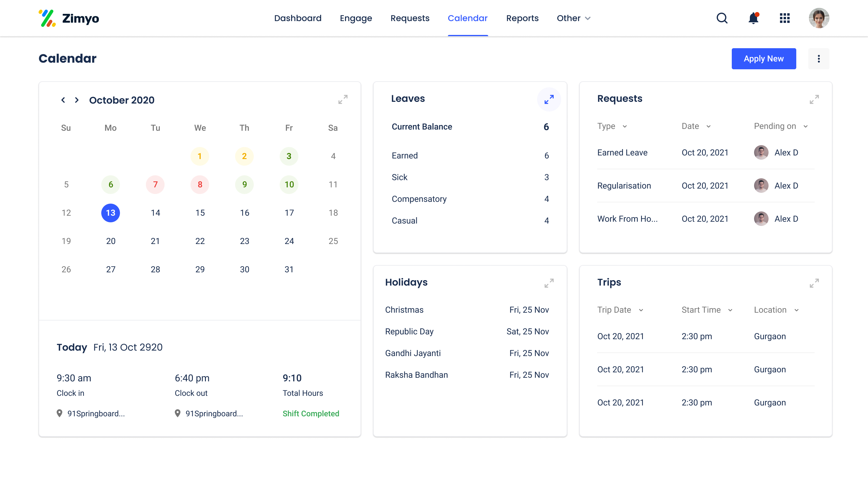Open the Dashboard tab
868x491 pixels.
(x=297, y=18)
